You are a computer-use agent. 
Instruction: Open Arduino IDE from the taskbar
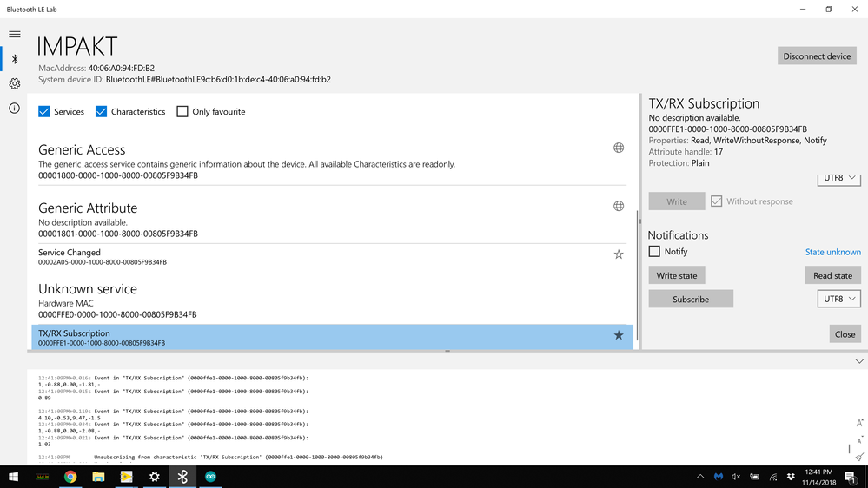coord(210,477)
